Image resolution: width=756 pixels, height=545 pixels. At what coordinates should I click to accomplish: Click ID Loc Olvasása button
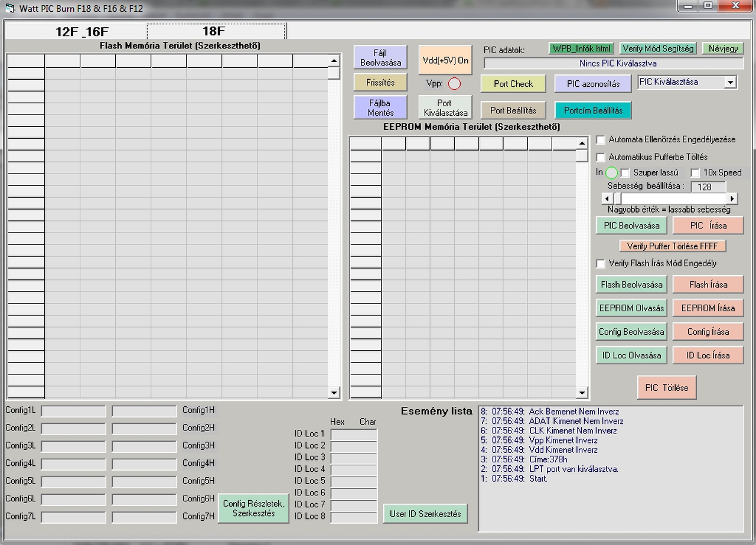coord(631,355)
